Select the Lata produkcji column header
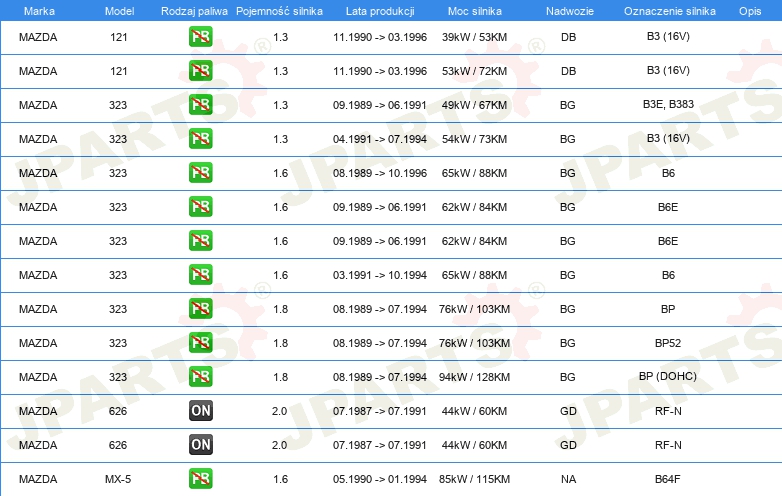Viewport: 782px width, 496px height. (380, 11)
